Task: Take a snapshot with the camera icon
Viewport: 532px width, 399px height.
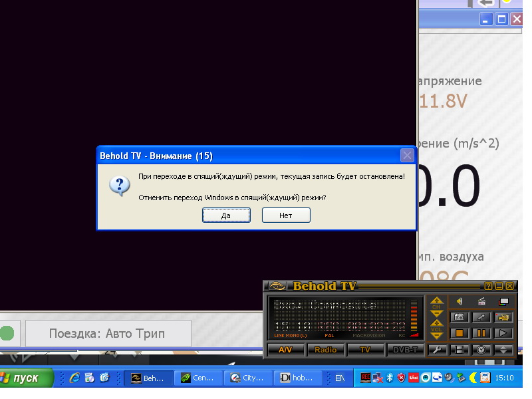Action: [x=460, y=317]
